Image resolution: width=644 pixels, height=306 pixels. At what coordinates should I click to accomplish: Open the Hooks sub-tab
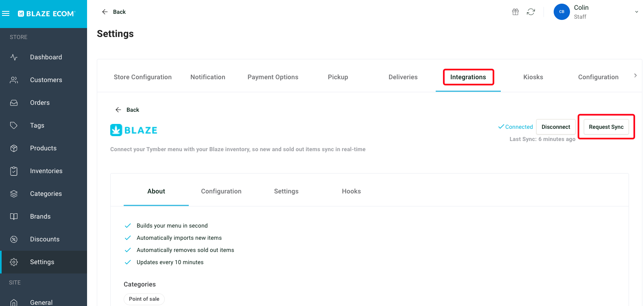351,191
